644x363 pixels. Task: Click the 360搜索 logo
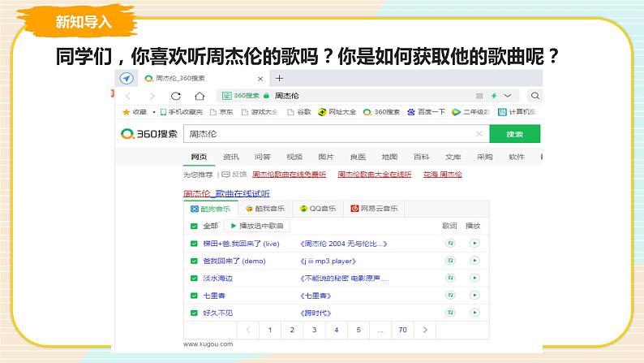[149, 134]
